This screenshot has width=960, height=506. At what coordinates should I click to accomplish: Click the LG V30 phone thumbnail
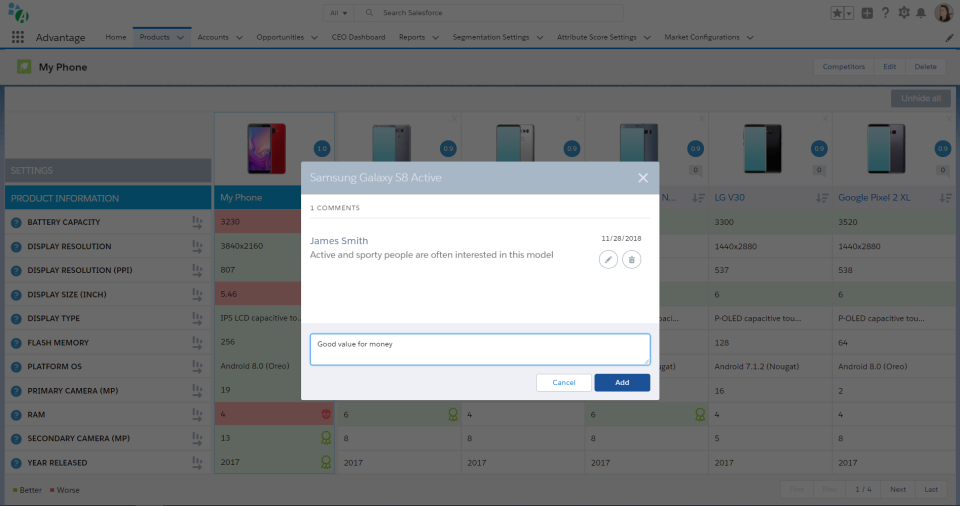762,149
